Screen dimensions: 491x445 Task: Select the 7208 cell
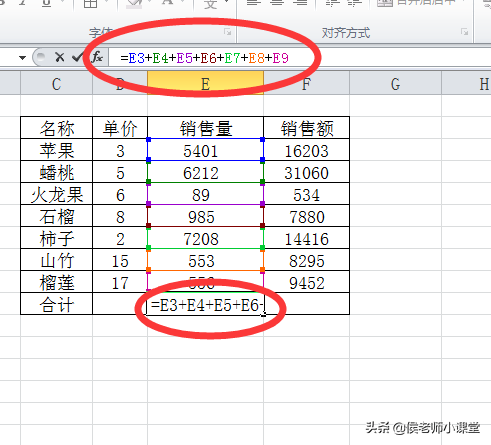click(x=205, y=238)
